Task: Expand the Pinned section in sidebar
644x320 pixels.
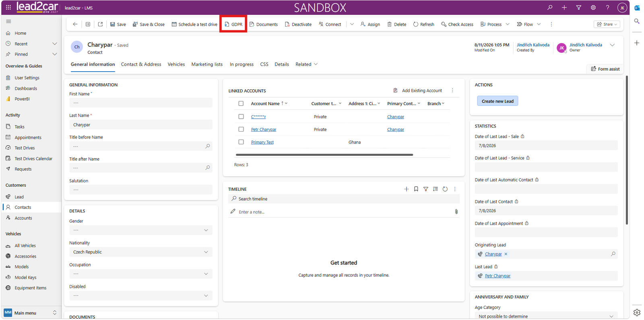Action: (x=55, y=54)
